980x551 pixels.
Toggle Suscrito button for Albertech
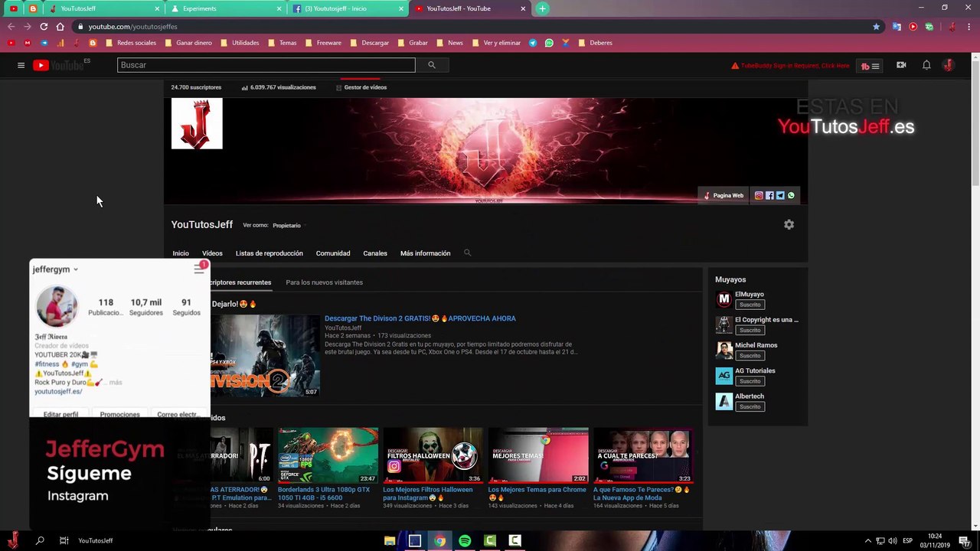[x=750, y=406]
